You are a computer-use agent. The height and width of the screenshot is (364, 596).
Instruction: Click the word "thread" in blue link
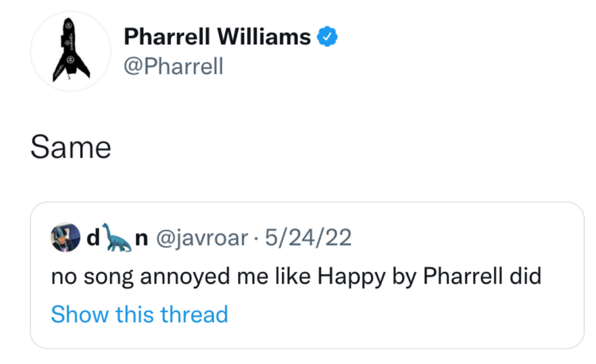click(x=194, y=314)
